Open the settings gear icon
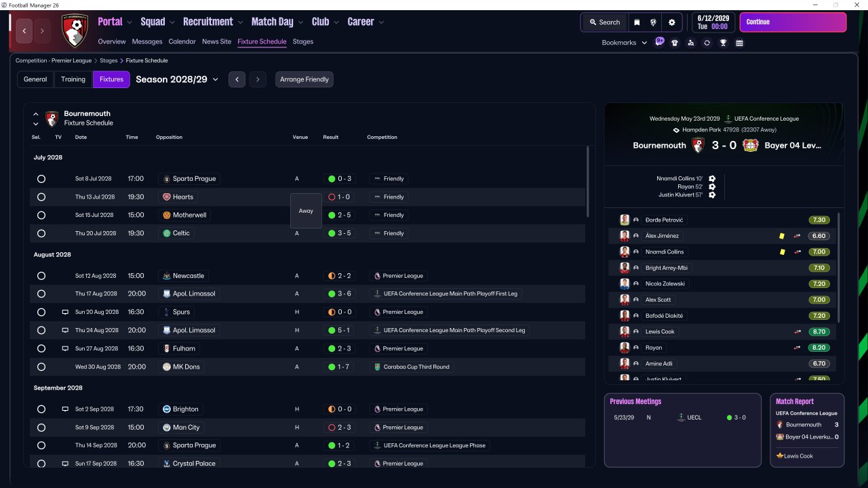Image resolution: width=868 pixels, height=488 pixels. [672, 22]
